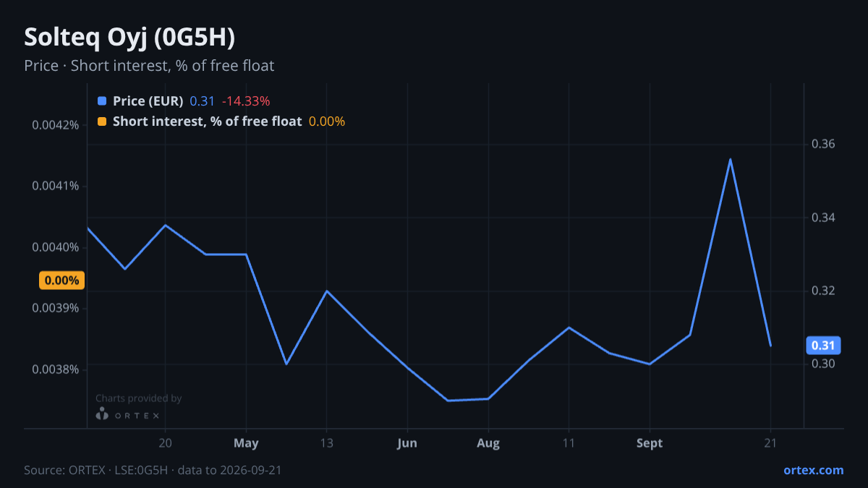Click the 0.36 right axis label
This screenshot has height=488, width=868.
(x=823, y=145)
